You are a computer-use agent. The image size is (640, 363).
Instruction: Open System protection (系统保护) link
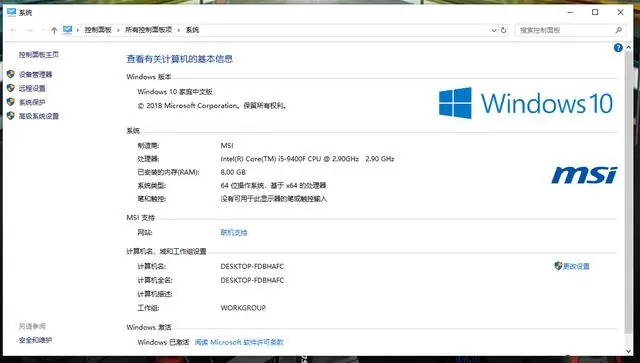pos(32,102)
